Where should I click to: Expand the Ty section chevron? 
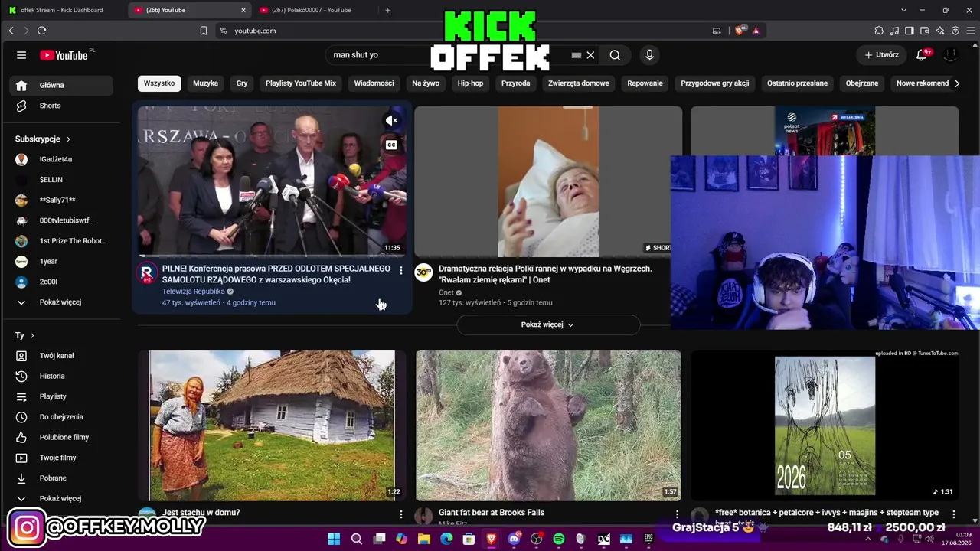pos(31,335)
